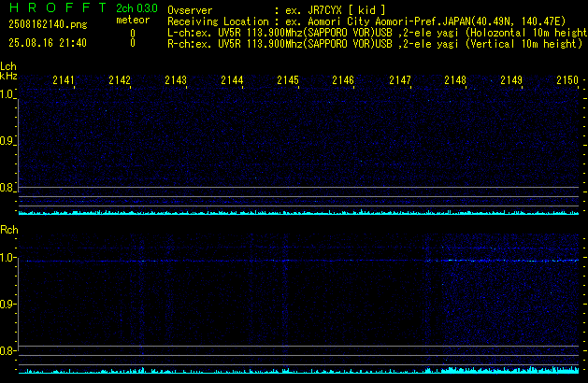Click the Rch 1.0 kHz axis label
The width and height of the screenshot is (588, 383).
point(7,258)
